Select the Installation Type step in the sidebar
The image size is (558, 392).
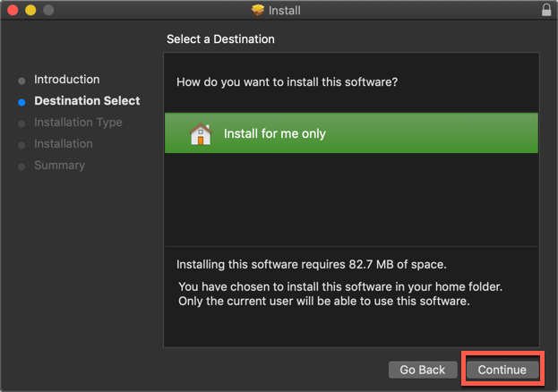78,123
